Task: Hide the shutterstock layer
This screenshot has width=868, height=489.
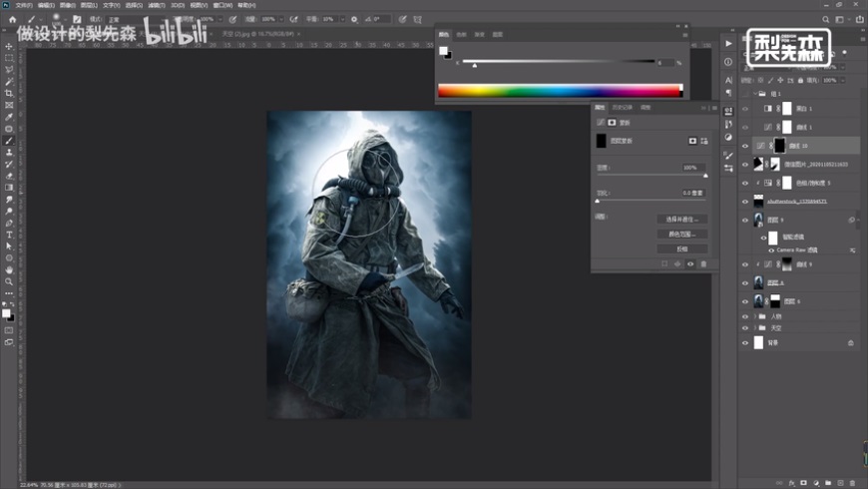Action: pyautogui.click(x=745, y=202)
